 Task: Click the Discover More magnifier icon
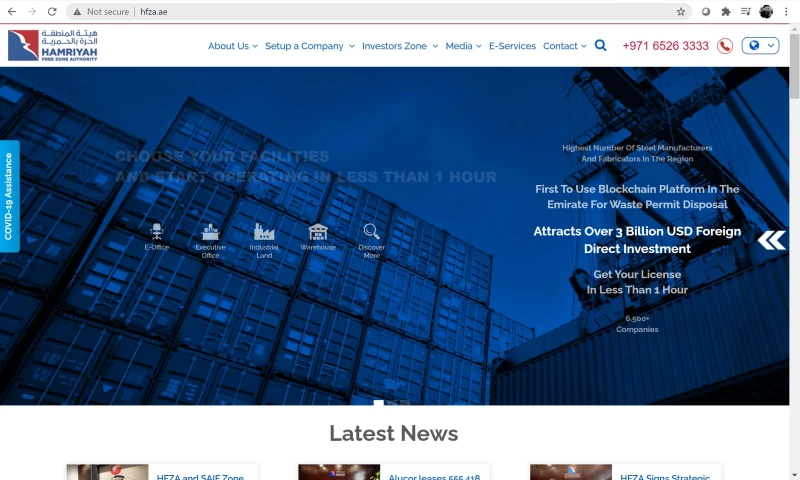(x=371, y=232)
